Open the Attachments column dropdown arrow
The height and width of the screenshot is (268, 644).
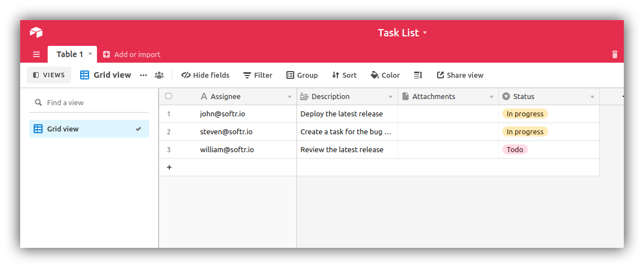[491, 97]
